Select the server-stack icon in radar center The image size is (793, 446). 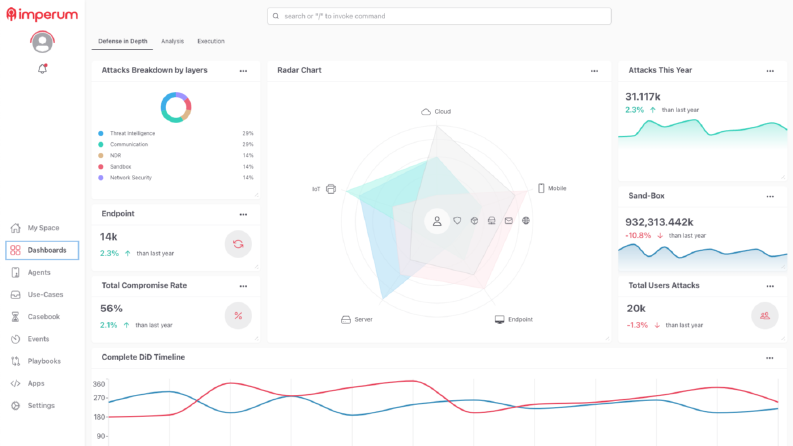(x=492, y=220)
